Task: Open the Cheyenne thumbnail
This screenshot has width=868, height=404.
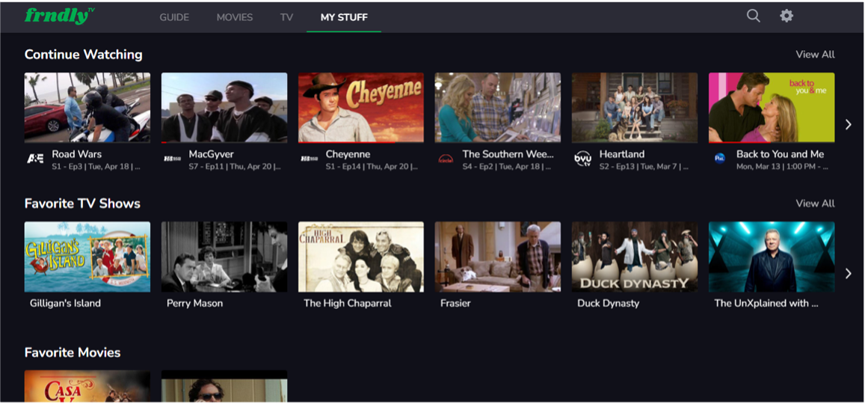Action: pos(361,108)
